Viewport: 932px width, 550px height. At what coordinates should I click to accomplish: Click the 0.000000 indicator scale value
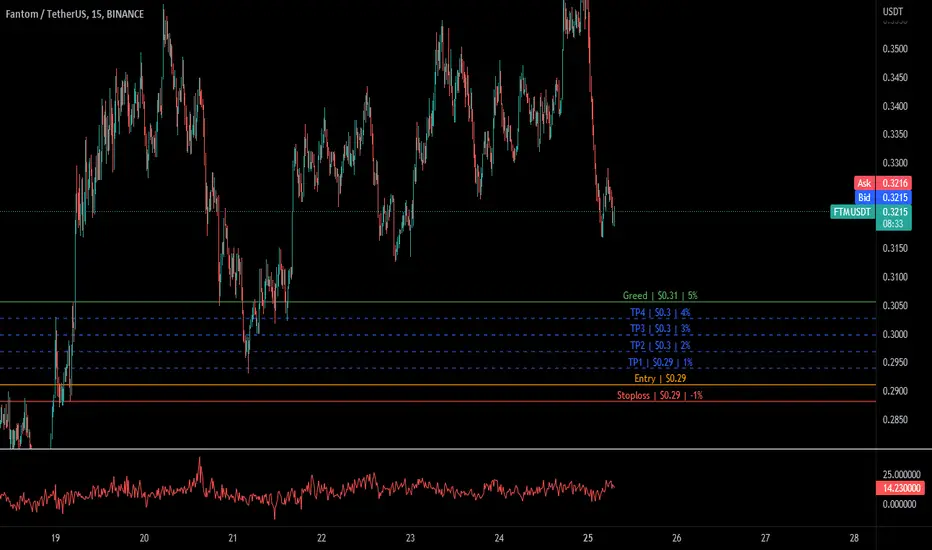[x=899, y=504]
